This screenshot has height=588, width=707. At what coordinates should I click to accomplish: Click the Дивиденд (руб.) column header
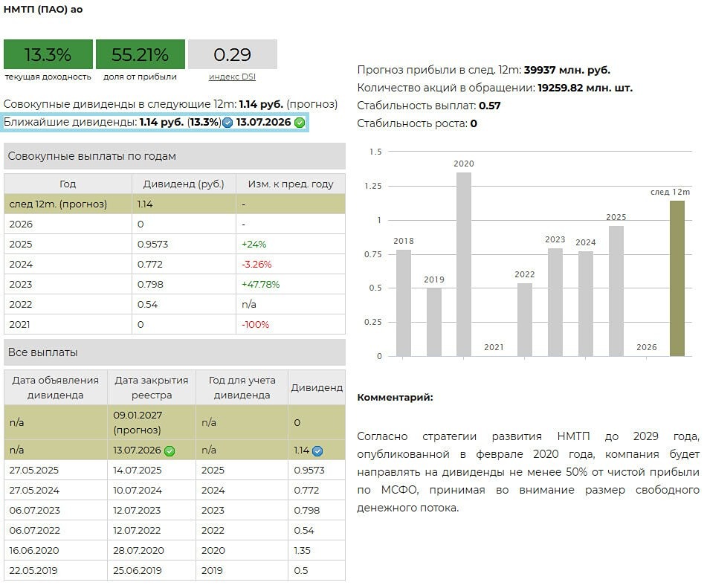point(184,184)
